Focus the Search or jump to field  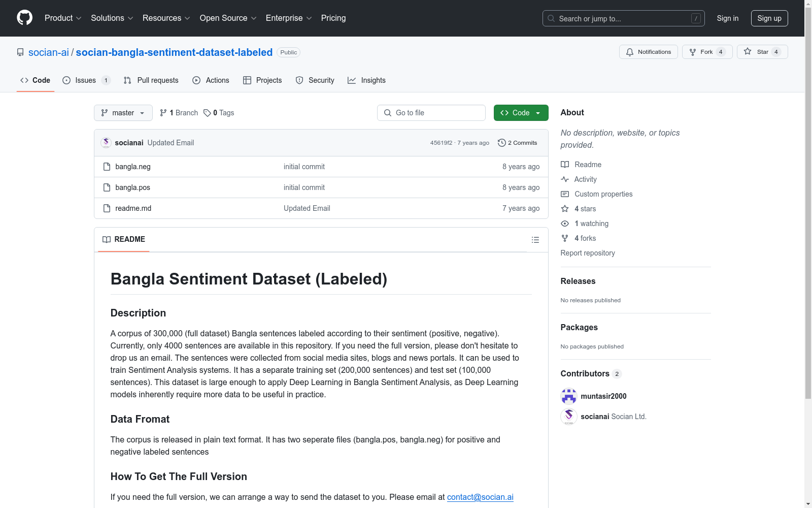[624, 18]
